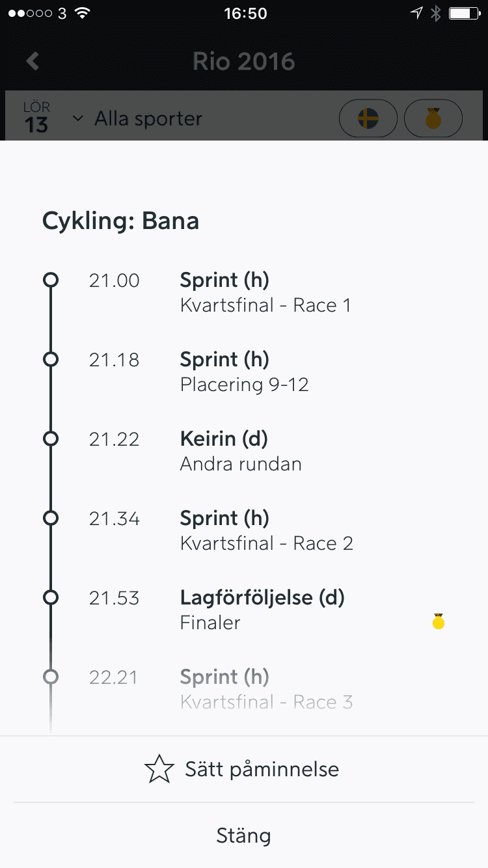Screen dimensions: 488x868
Task: Tap the Wi-Fi icon in the status bar
Action: coord(82,13)
